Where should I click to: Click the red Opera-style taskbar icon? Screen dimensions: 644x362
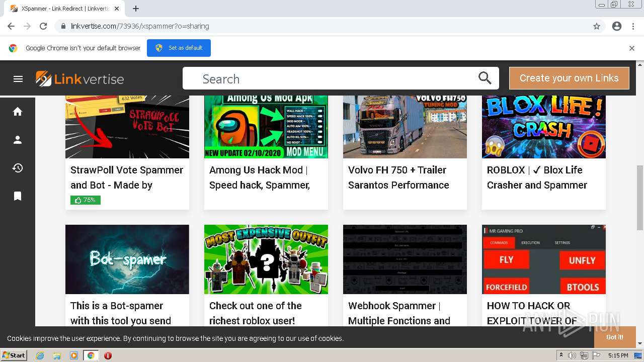tap(108, 355)
